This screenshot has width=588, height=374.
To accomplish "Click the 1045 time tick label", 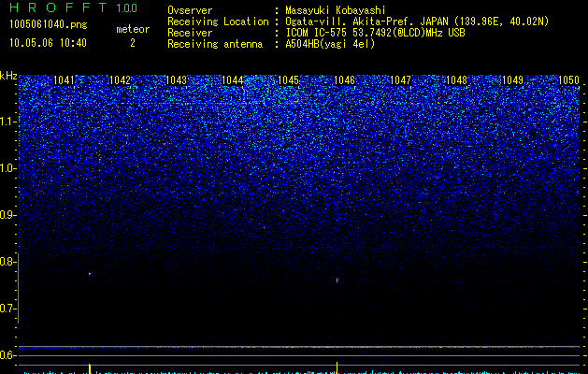I will (x=288, y=80).
